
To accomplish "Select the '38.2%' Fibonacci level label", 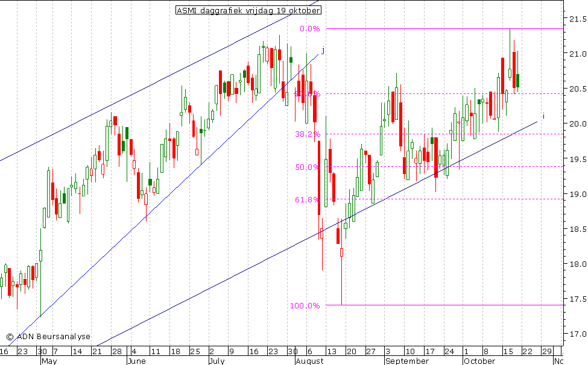I will 308,134.
